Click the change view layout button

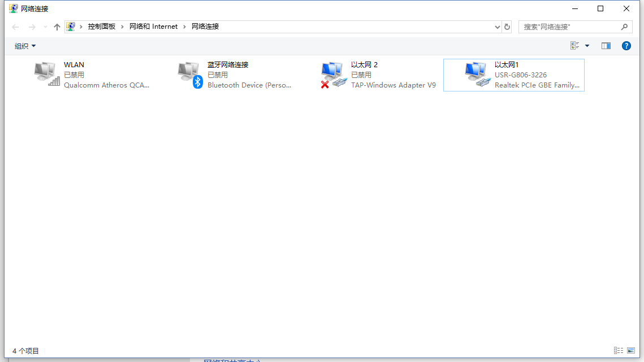point(575,46)
